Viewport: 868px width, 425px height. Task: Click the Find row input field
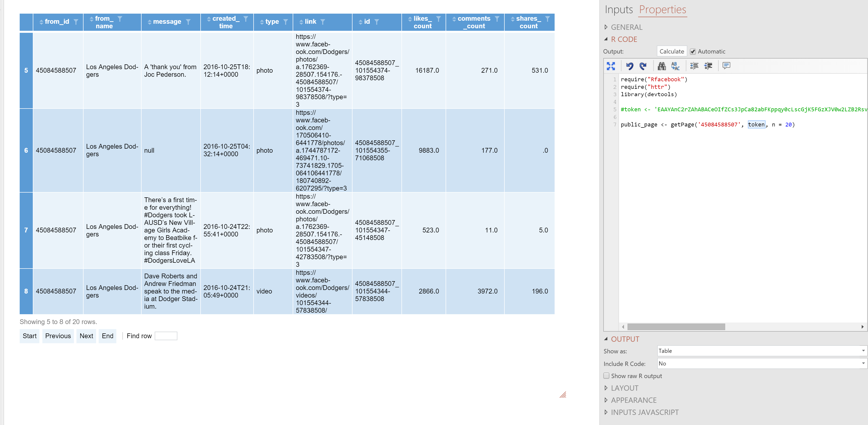(x=166, y=336)
